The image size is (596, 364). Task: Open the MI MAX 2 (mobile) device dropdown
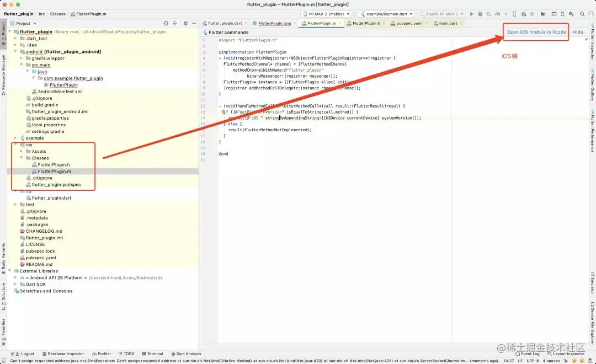click(x=327, y=14)
